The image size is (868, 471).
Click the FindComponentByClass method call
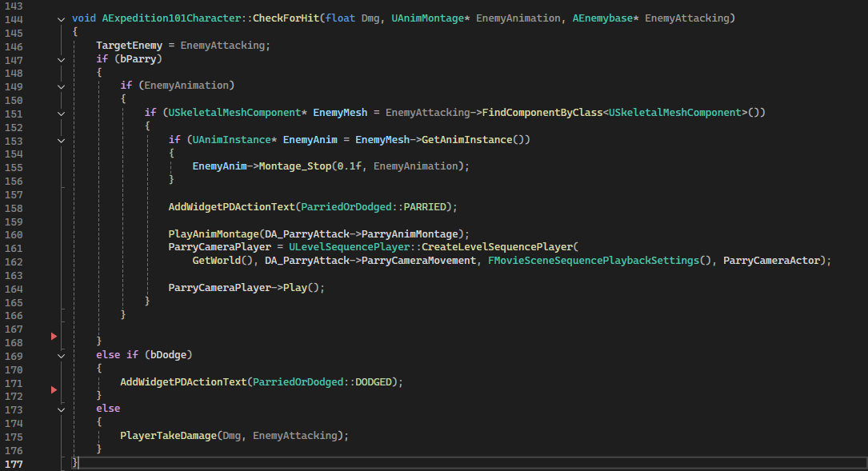click(x=542, y=113)
